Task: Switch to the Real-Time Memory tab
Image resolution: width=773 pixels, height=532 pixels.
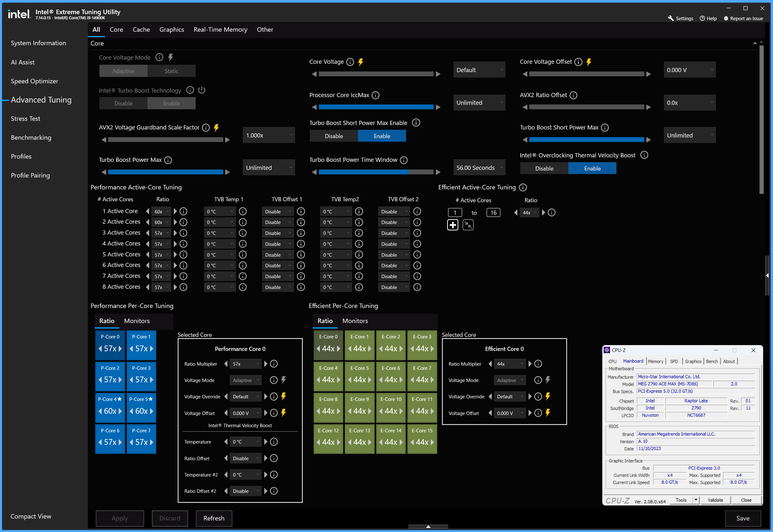Action: click(x=221, y=29)
